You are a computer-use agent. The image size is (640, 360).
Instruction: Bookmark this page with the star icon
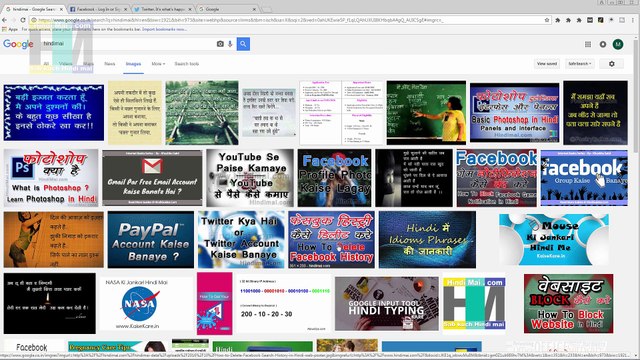pos(547,20)
